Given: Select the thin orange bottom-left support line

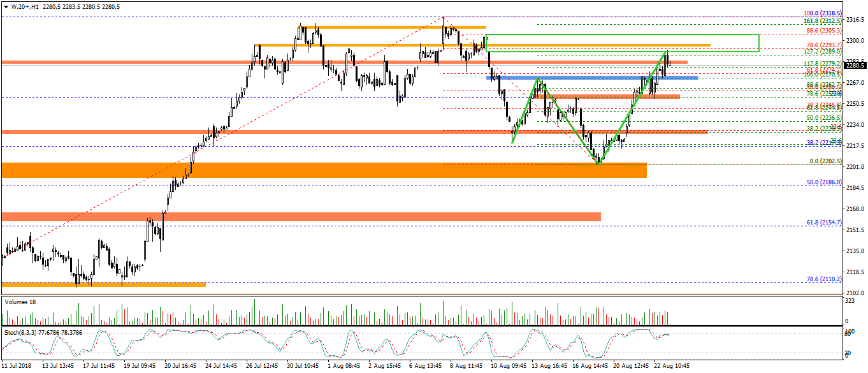Looking at the screenshot, I should [x=103, y=284].
